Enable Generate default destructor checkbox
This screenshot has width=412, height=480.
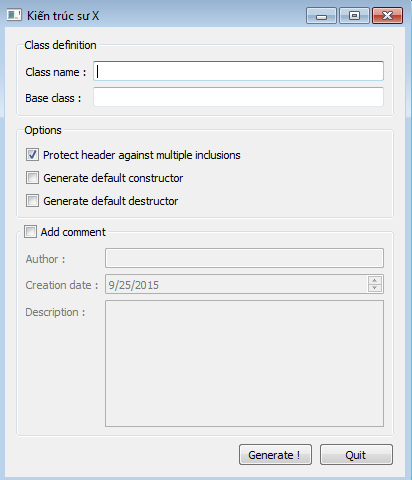coord(32,201)
